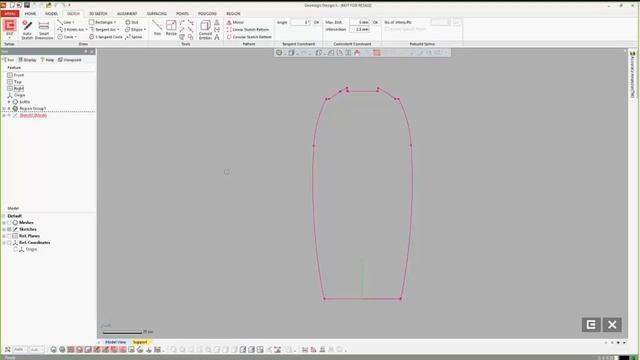Choose the Line drawing tool
The image size is (640, 360).
point(65,22)
